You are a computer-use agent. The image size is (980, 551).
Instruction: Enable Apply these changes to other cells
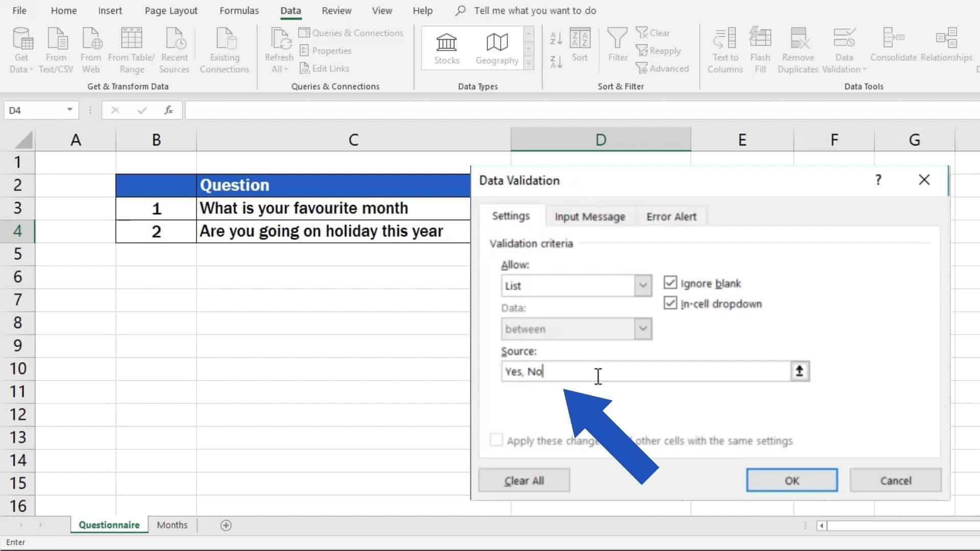496,439
